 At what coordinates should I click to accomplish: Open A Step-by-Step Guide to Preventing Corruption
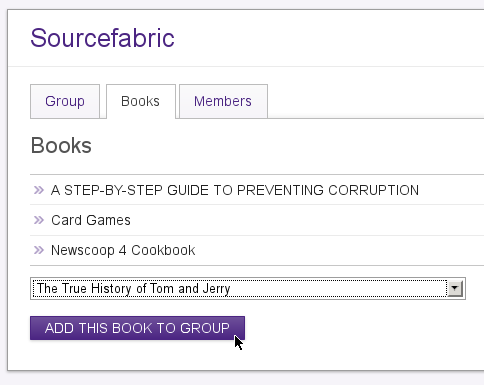pyautogui.click(x=235, y=190)
